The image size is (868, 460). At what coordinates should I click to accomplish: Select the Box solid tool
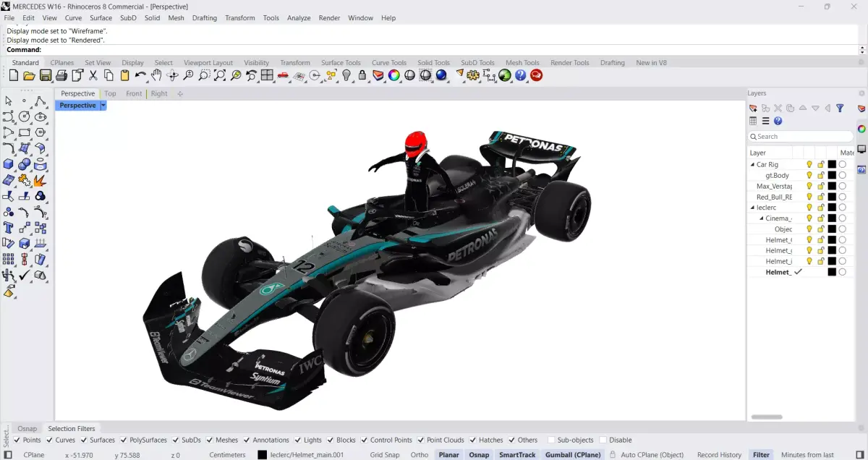click(9, 164)
